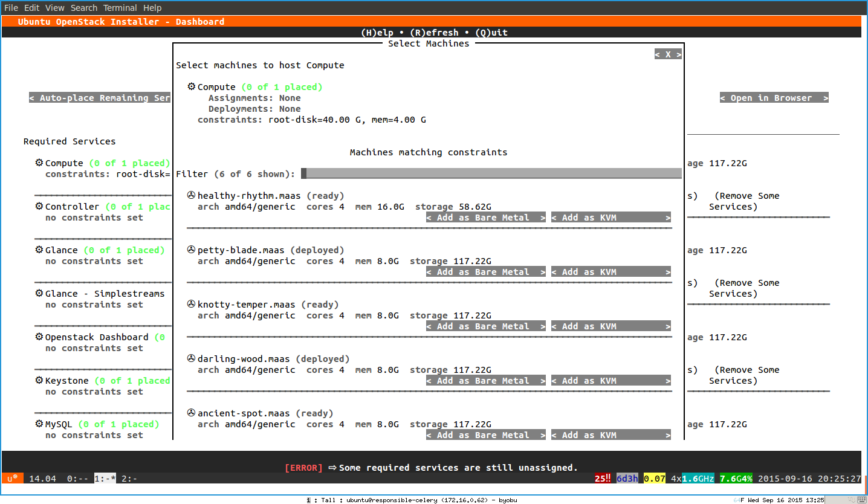
Task: Click the ancient-spot.maas machine name
Action: [x=244, y=413]
